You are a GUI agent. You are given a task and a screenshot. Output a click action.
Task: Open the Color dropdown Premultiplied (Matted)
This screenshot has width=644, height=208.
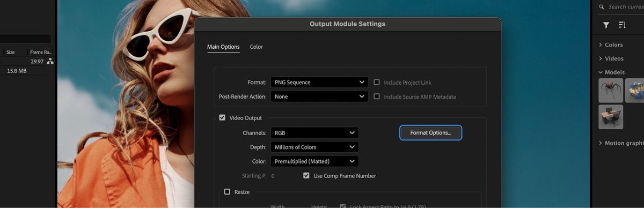pyautogui.click(x=314, y=161)
